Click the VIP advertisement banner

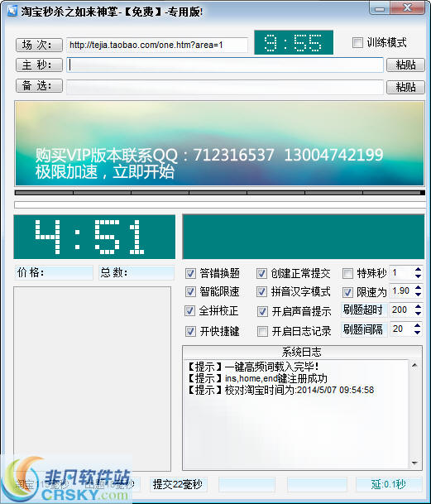219,143
